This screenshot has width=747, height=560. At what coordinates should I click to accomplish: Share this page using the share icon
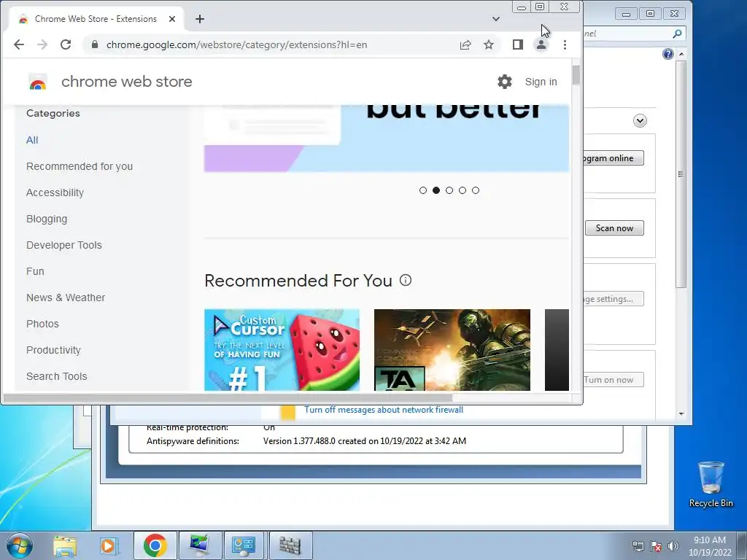point(465,44)
